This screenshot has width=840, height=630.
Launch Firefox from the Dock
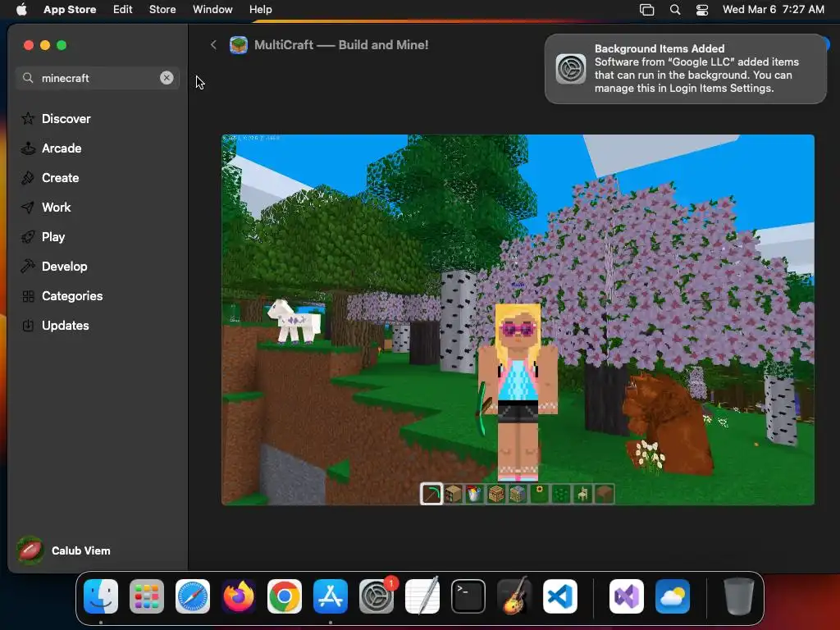tap(239, 596)
